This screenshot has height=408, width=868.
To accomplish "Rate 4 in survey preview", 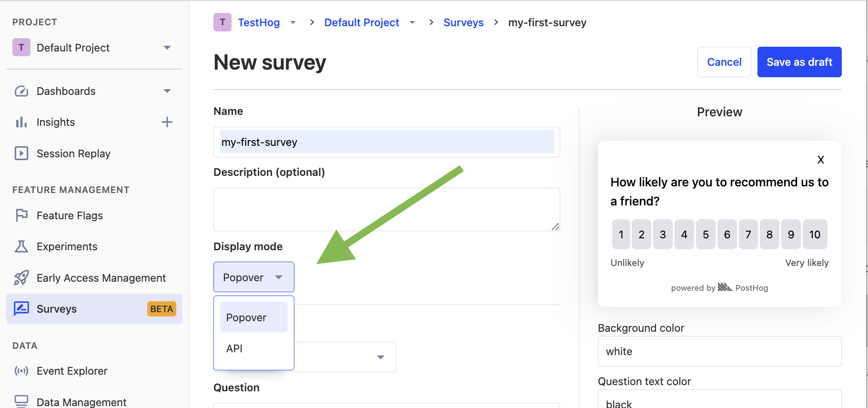I will tap(684, 234).
